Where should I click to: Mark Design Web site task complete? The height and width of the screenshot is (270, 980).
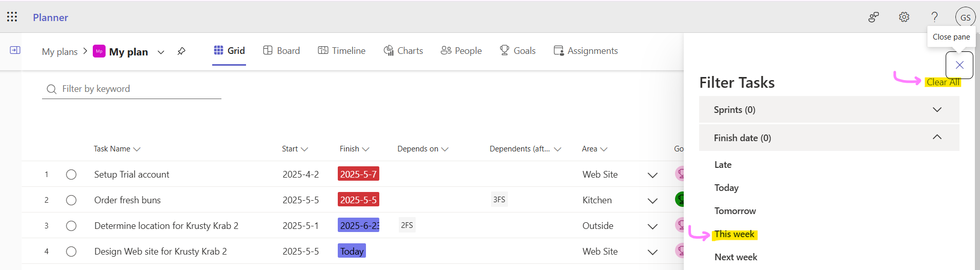point(71,252)
